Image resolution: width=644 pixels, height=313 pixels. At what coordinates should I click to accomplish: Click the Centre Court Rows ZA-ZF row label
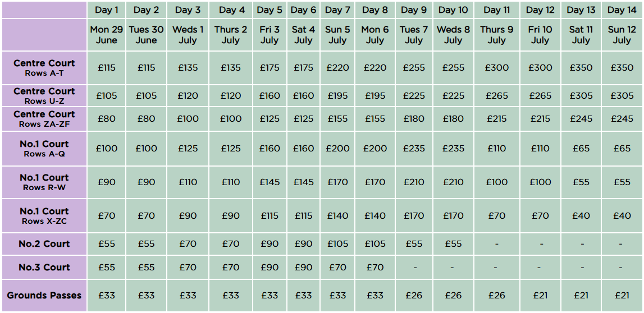coord(44,118)
